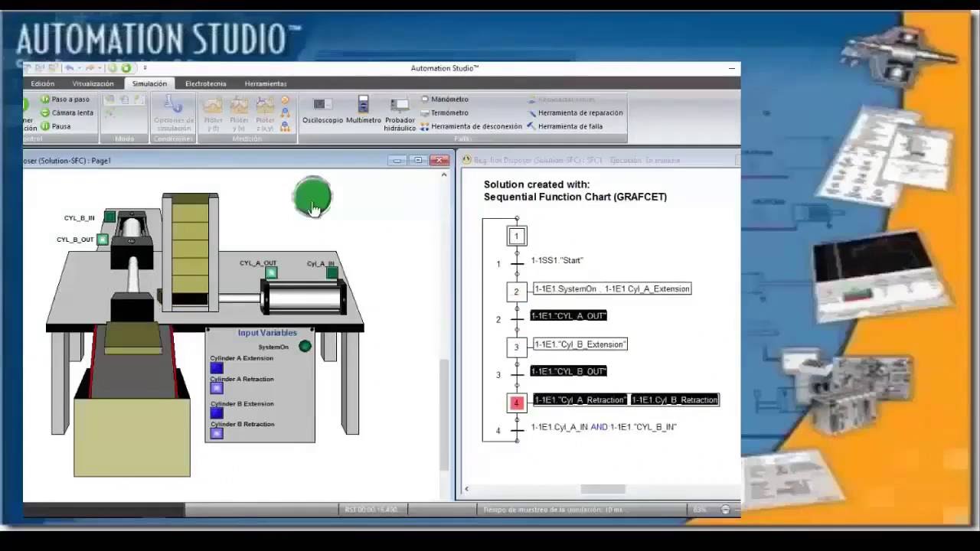Select the Simulación ribbon tab

pos(149,83)
